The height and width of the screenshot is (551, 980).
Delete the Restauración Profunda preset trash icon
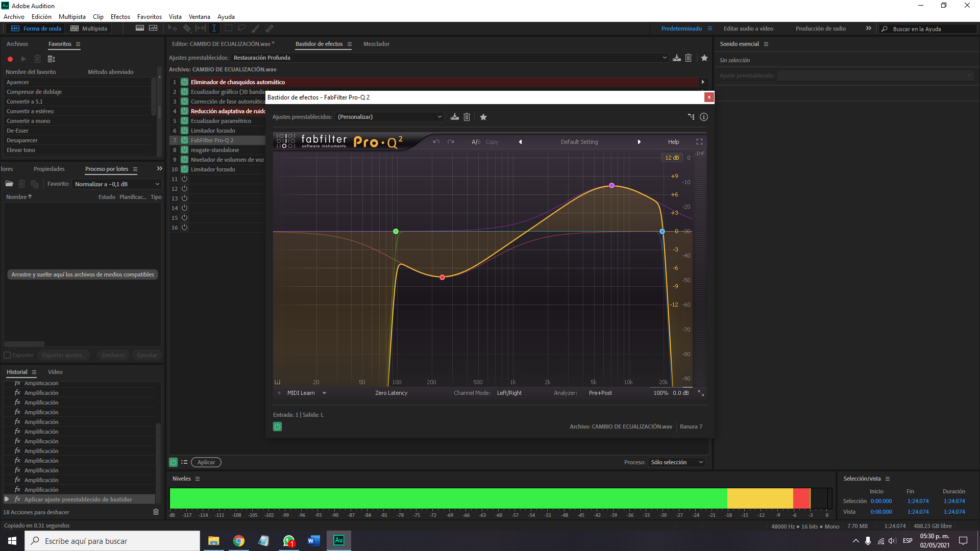689,58
